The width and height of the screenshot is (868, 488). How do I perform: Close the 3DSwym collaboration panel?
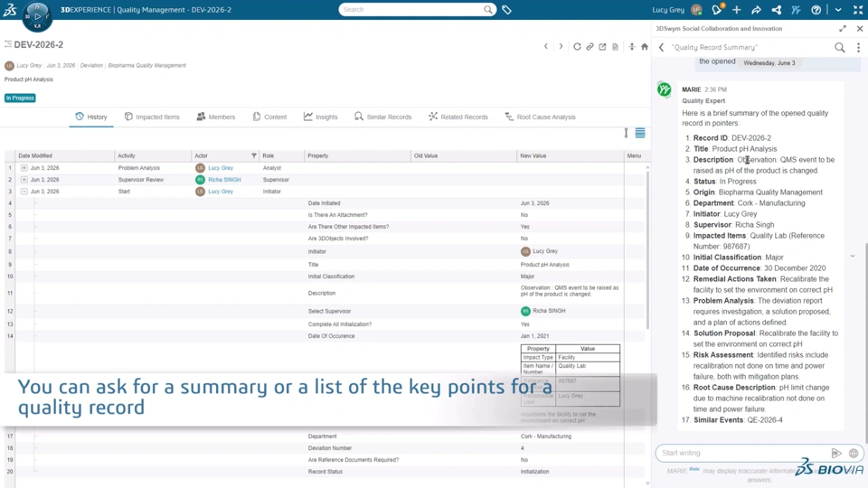pos(860,28)
